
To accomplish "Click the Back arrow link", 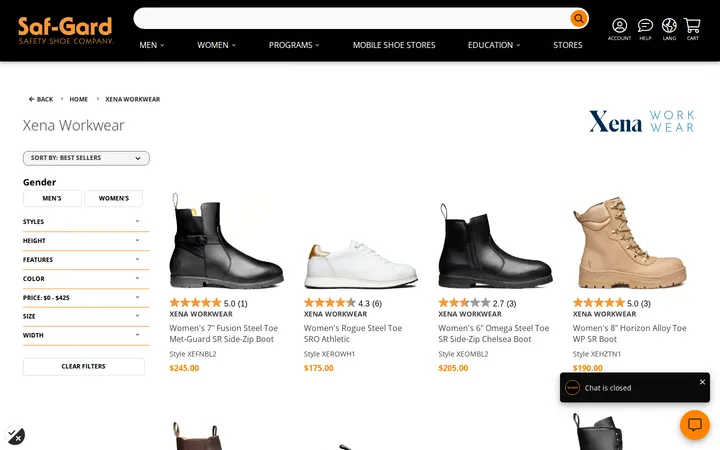I will (41, 99).
